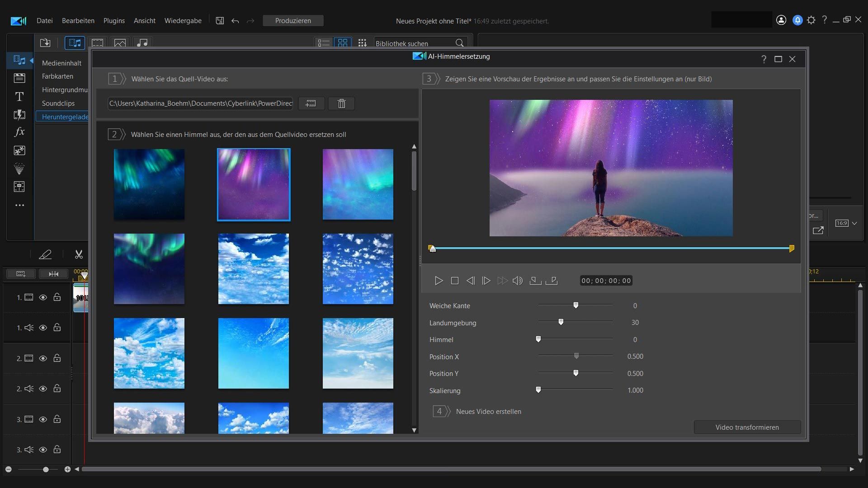Open the Wiedergabe menu
868x488 pixels.
pyautogui.click(x=183, y=21)
